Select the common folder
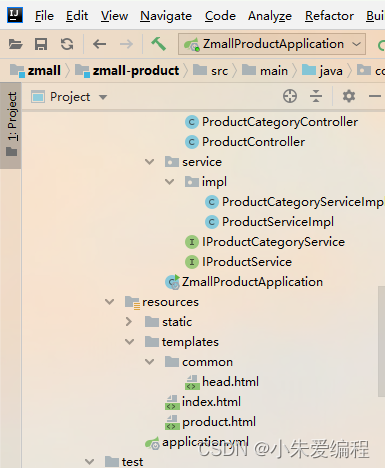 199,362
